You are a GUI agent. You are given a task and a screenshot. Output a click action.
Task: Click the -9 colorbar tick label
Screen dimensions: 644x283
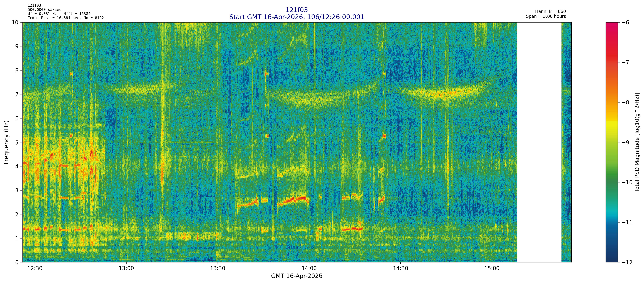[625, 143]
